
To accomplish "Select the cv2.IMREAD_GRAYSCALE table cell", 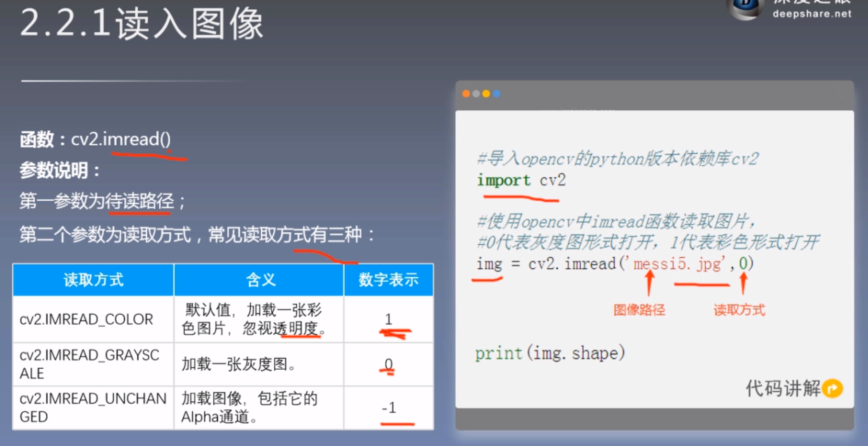I will [x=89, y=364].
